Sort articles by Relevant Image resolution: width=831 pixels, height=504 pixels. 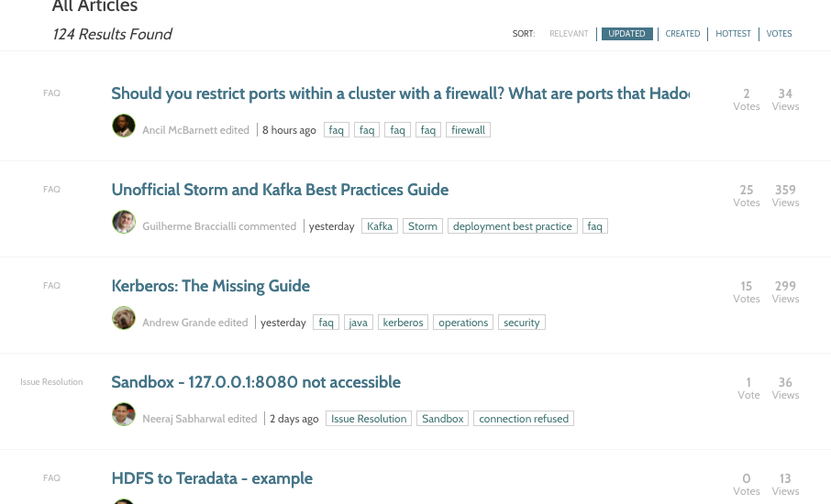[x=569, y=34]
